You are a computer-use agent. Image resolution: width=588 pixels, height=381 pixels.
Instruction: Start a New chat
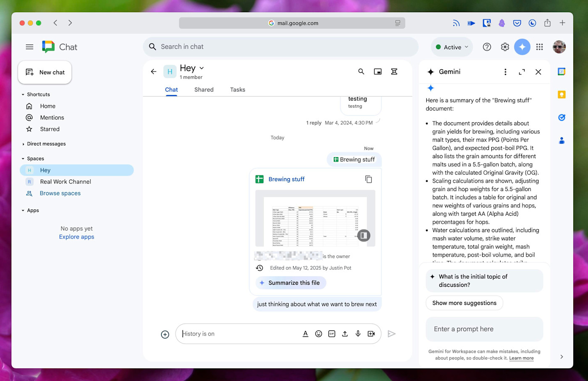click(x=45, y=72)
